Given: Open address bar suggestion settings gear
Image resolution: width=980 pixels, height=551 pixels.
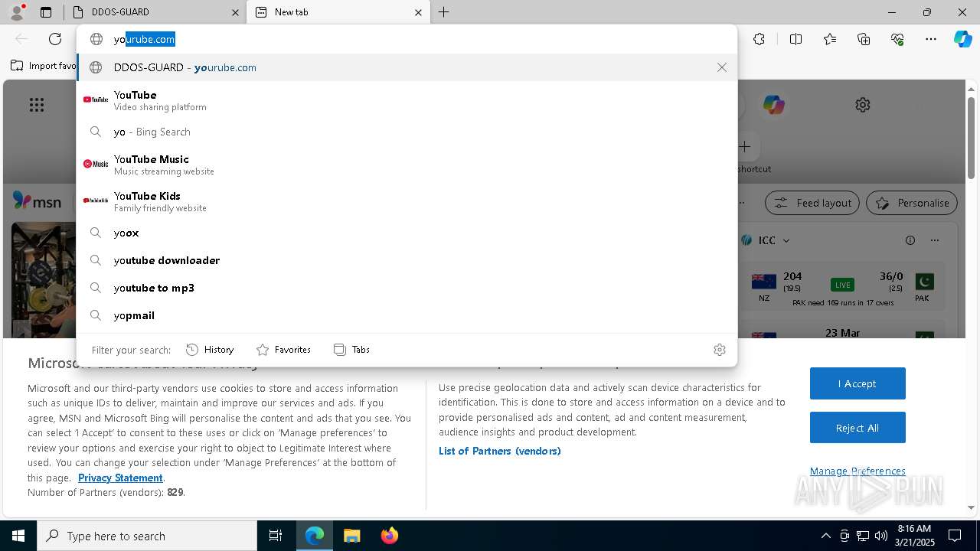Looking at the screenshot, I should coord(719,350).
